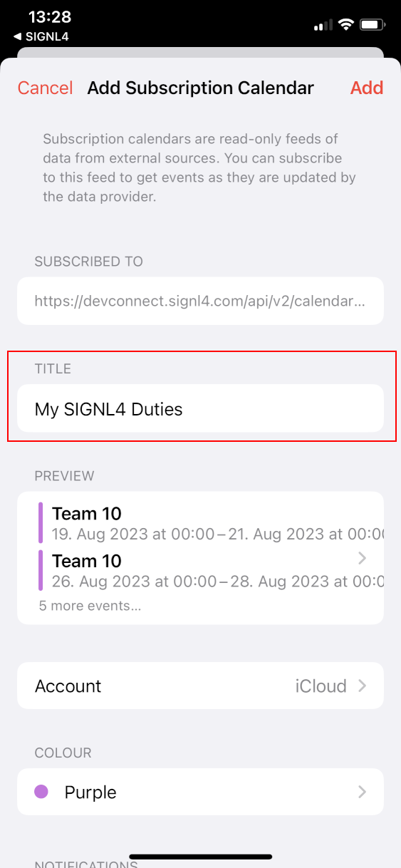Image resolution: width=401 pixels, height=868 pixels.
Task: Select the subscribed devconnect.signl4.com URL field
Action: coord(200,301)
